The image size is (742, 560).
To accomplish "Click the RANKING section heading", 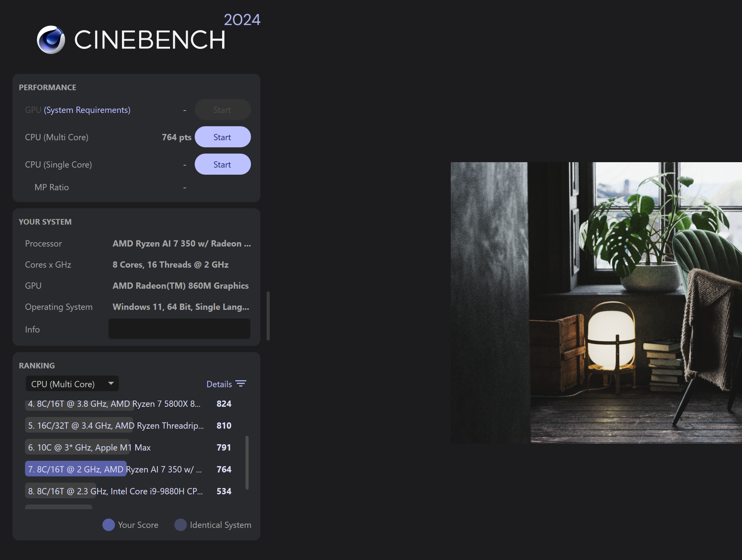I will tap(37, 366).
